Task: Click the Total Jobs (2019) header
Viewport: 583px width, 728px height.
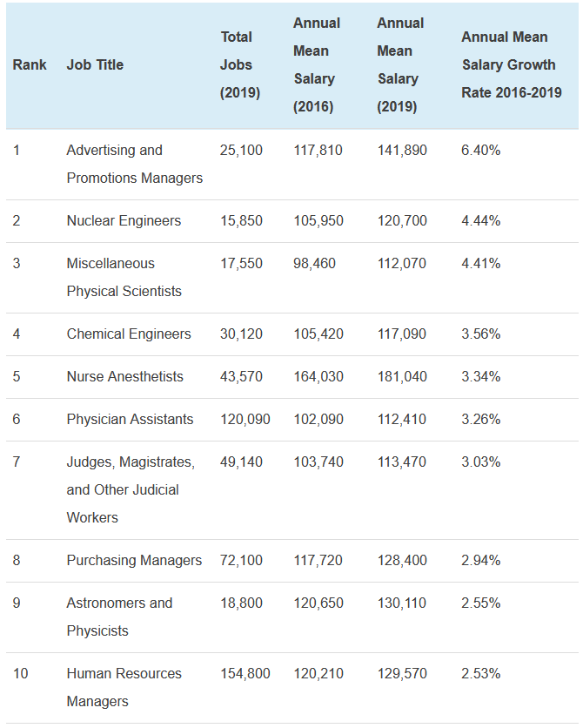Action: pyautogui.click(x=239, y=65)
